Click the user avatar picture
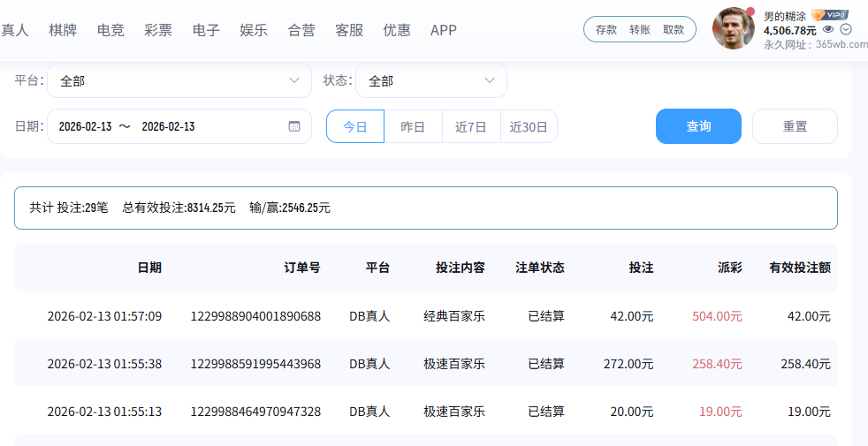 click(733, 28)
